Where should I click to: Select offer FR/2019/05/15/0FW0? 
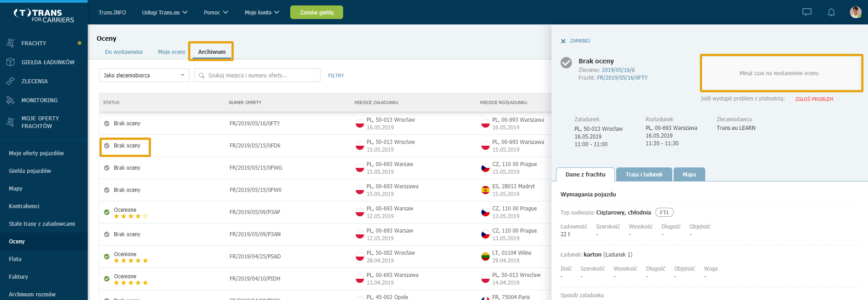255,190
